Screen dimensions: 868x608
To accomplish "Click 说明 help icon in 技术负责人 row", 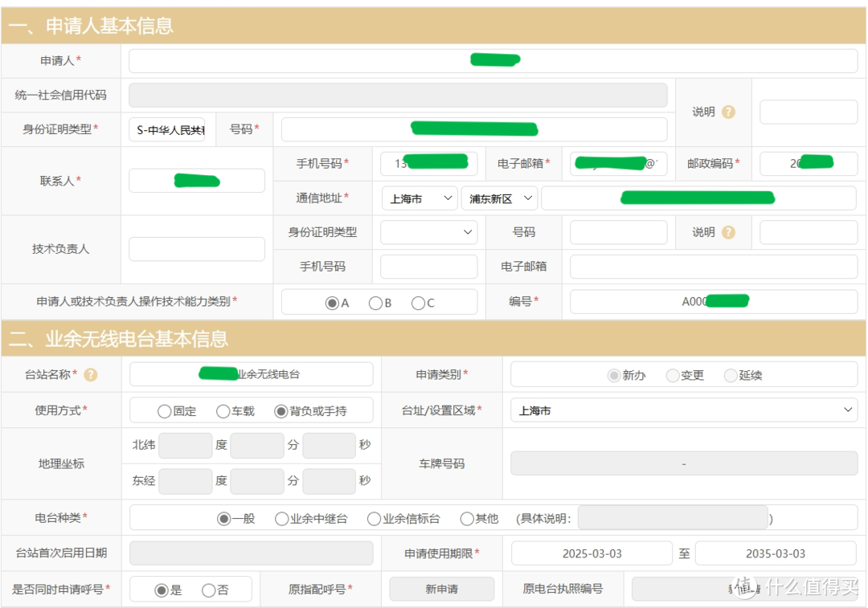I will 728,232.
